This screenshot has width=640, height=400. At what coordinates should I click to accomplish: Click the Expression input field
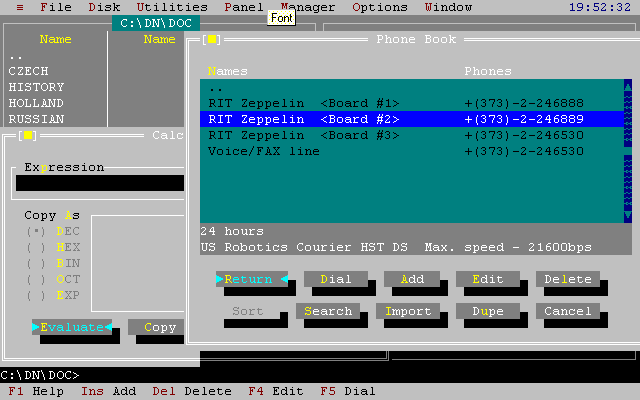pos(100,183)
